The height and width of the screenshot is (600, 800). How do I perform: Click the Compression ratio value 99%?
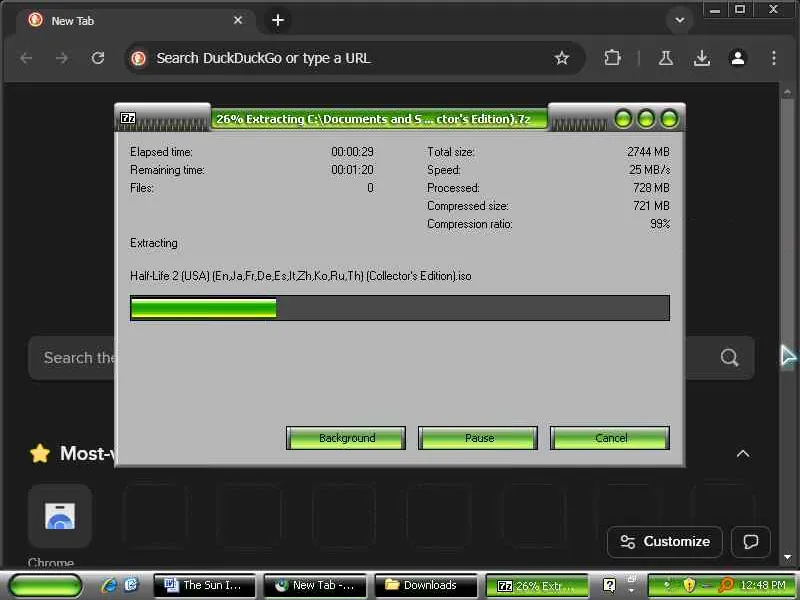pos(660,224)
